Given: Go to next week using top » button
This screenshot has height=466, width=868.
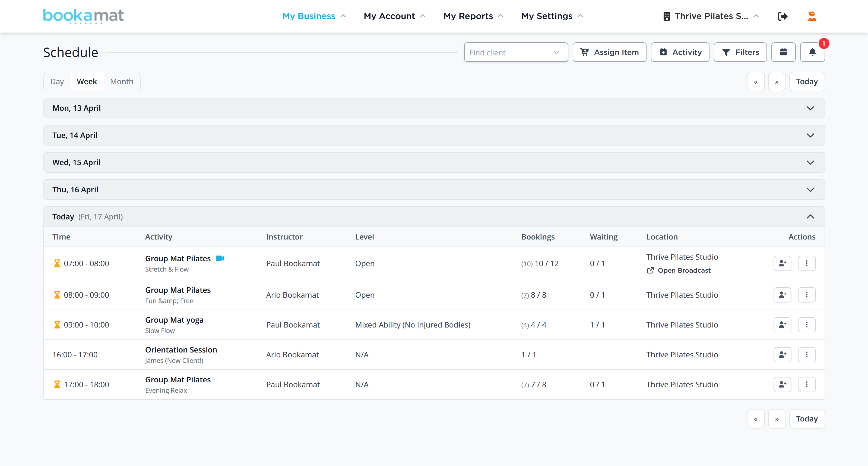Looking at the screenshot, I should [777, 81].
